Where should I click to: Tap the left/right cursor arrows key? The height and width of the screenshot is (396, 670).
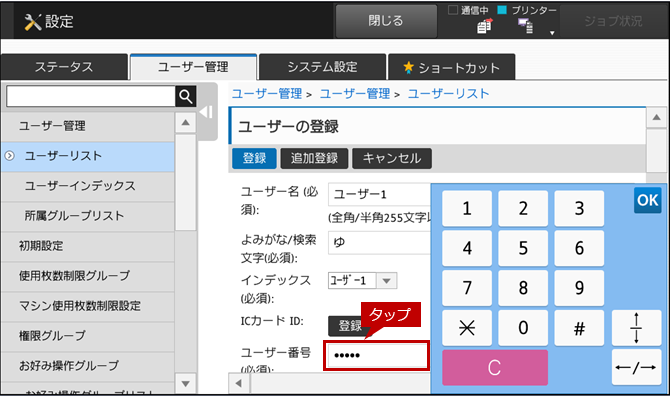(x=636, y=367)
